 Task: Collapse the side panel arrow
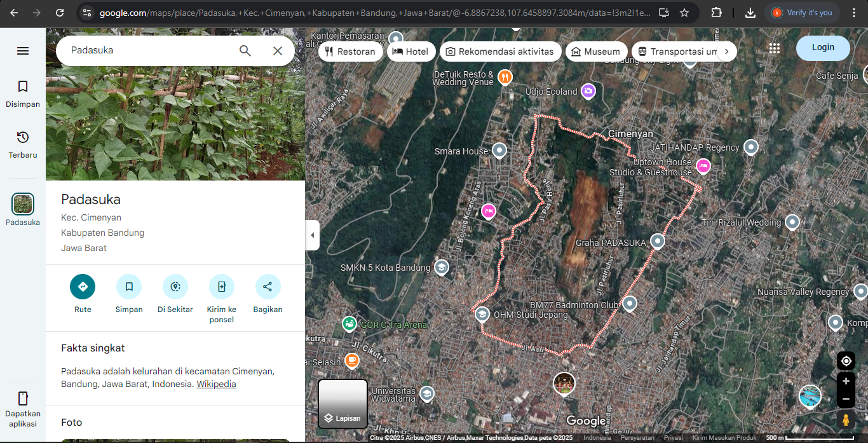pos(312,235)
